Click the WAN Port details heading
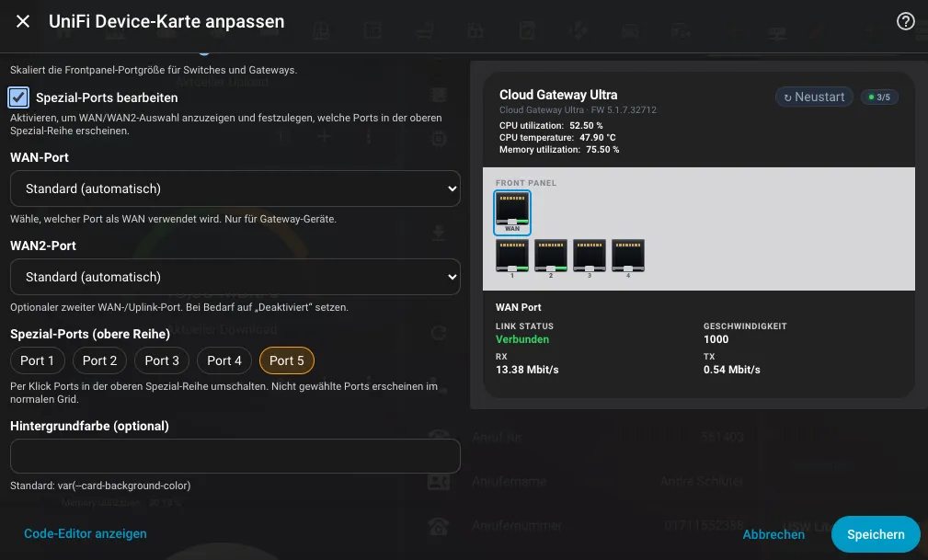 coord(518,307)
